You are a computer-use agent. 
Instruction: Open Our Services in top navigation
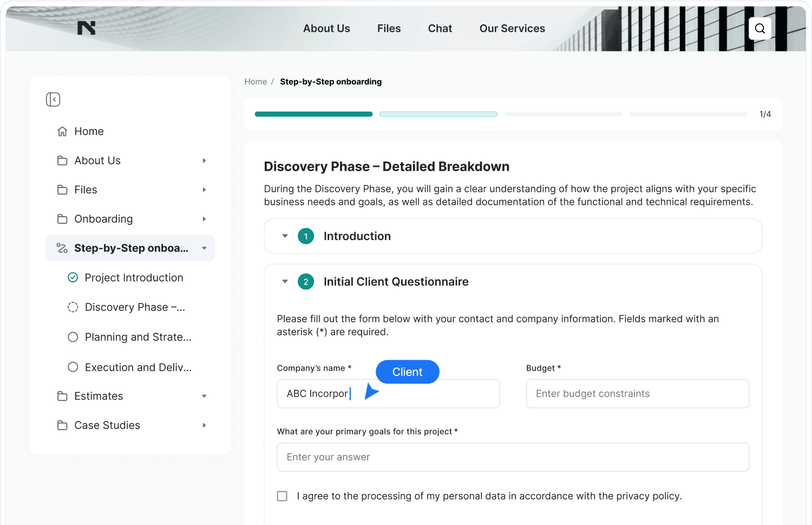(x=512, y=28)
